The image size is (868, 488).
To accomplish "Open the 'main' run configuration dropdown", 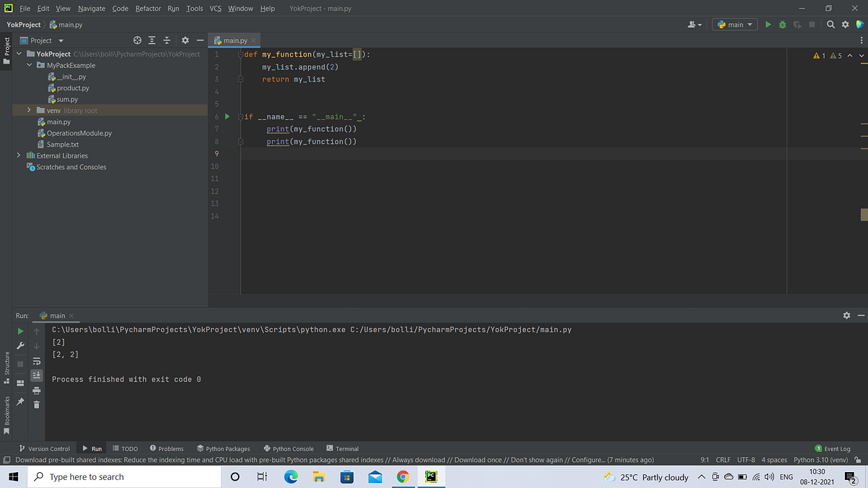I will pos(735,25).
